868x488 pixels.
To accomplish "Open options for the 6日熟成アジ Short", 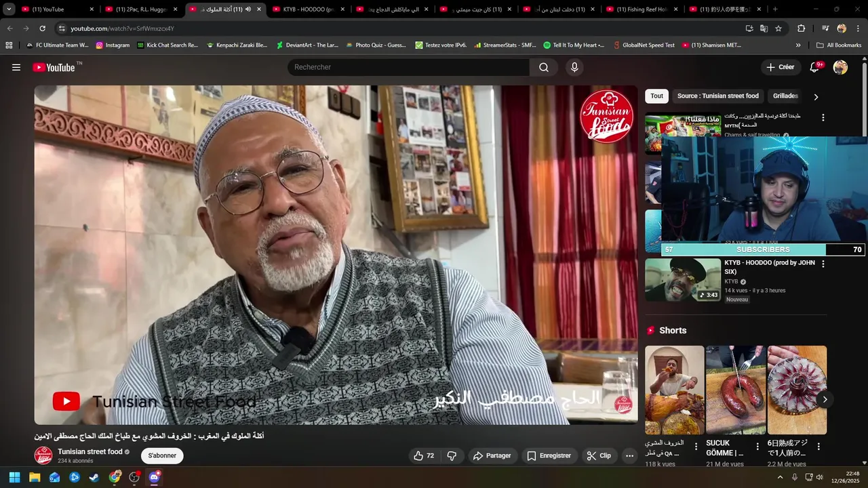I will pyautogui.click(x=818, y=447).
